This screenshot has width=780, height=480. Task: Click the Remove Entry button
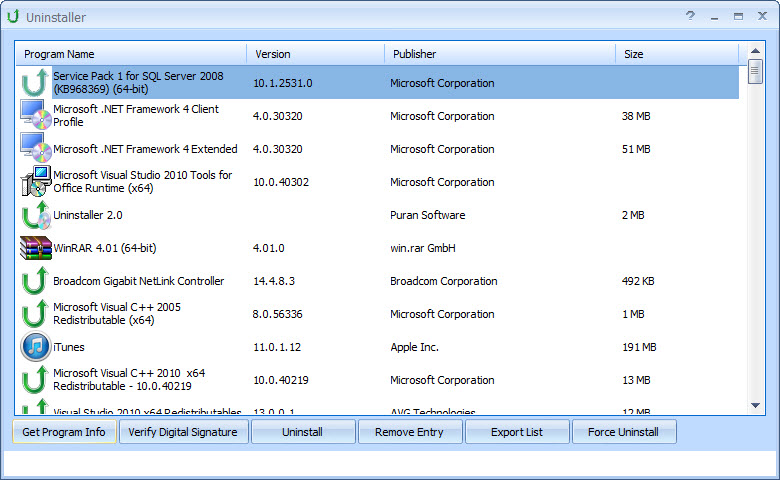(x=410, y=432)
